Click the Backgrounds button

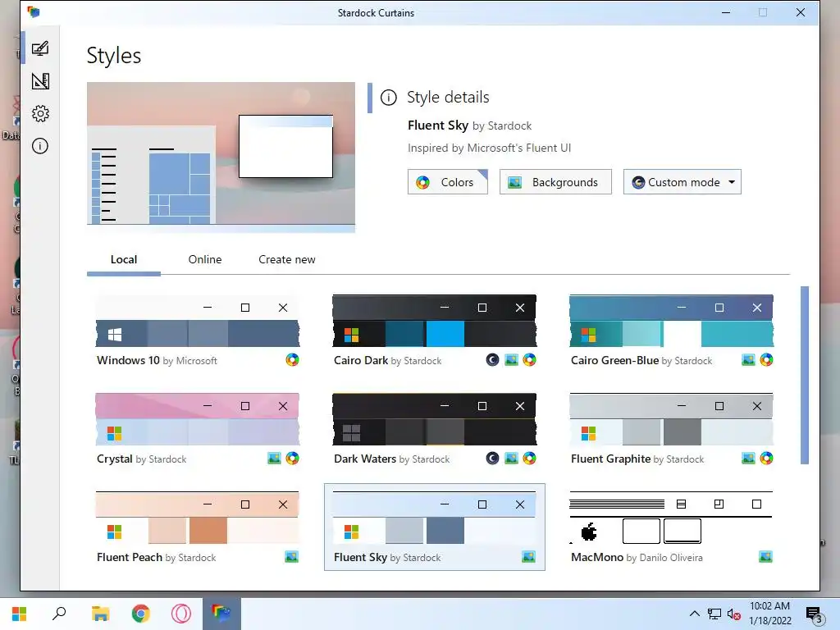click(x=555, y=182)
